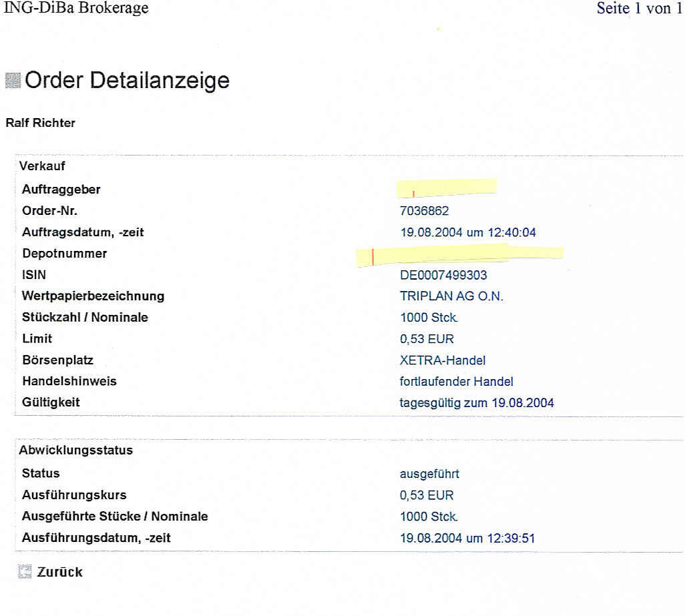Click the ING-DiBa Brokerage page header
This screenshot has height=616, width=685.
(x=77, y=9)
